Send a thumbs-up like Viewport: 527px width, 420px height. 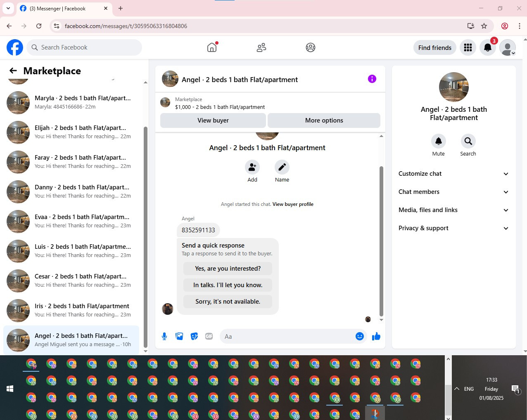(376, 336)
